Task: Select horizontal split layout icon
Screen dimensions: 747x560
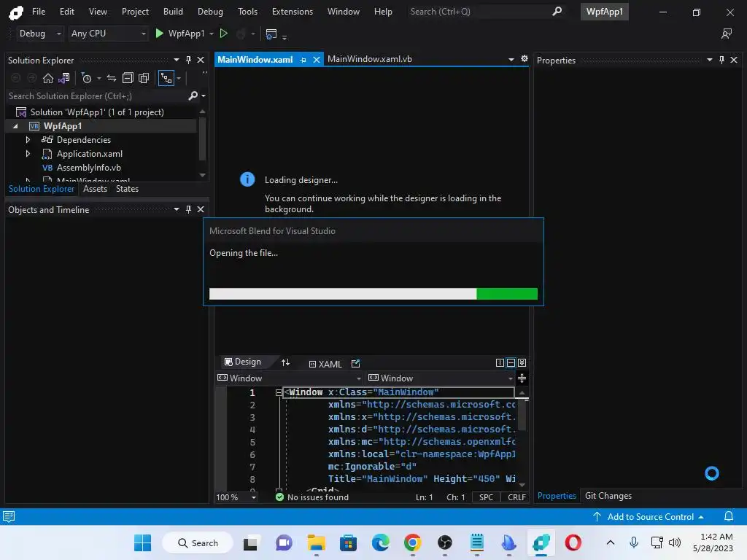Action: click(x=511, y=363)
